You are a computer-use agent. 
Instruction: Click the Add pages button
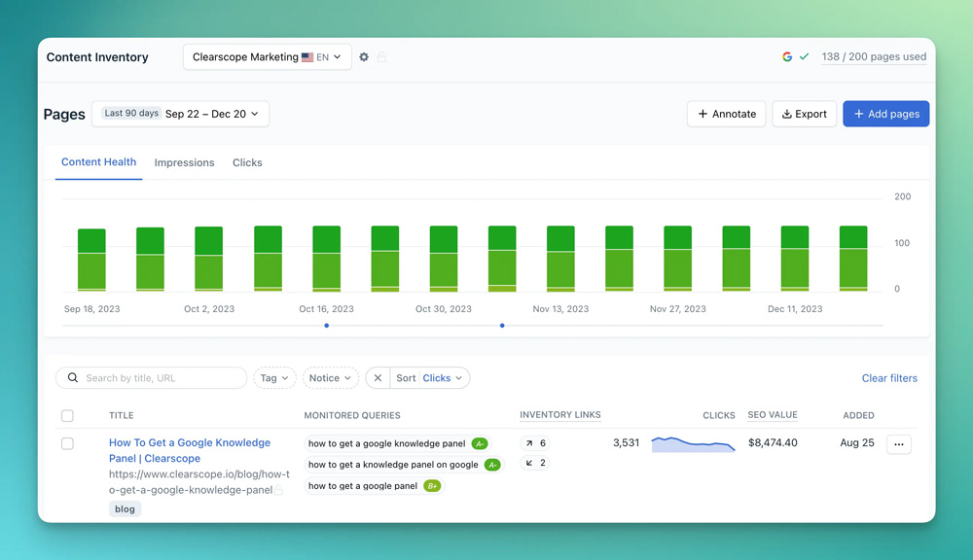pyautogui.click(x=885, y=114)
